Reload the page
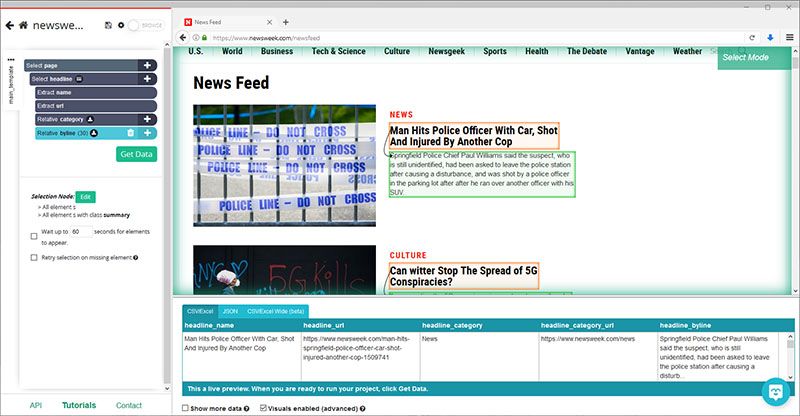800x416 pixels. pos(752,38)
